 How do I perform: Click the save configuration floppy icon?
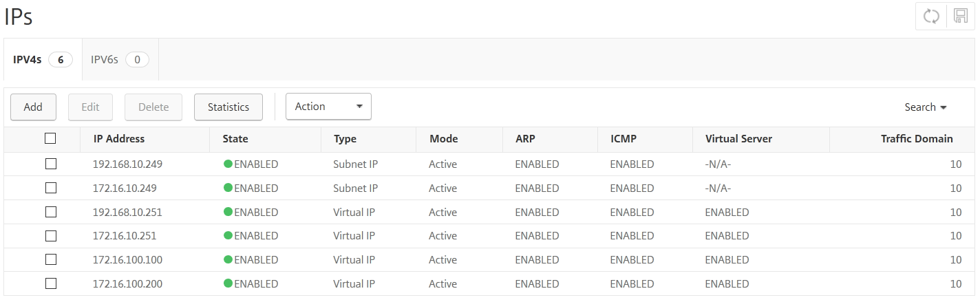961,17
